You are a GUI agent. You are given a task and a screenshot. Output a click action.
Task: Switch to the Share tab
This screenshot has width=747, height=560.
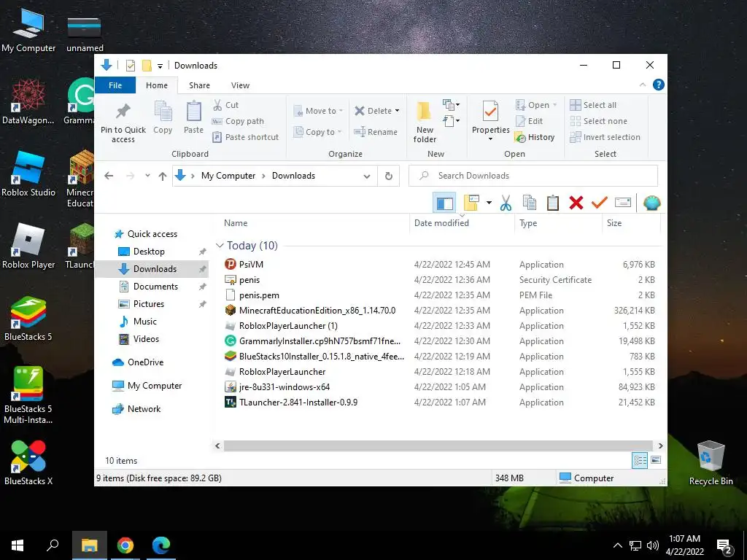point(199,85)
